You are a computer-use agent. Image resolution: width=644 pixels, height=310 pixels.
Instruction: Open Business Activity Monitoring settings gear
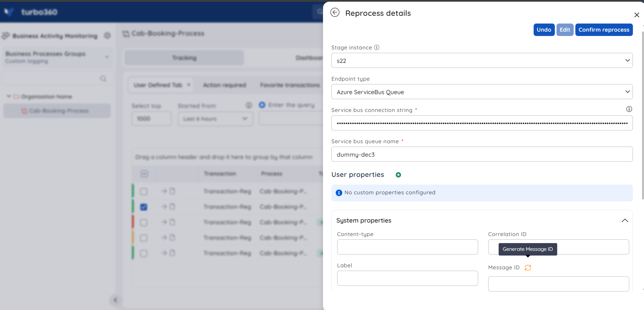pos(107,36)
